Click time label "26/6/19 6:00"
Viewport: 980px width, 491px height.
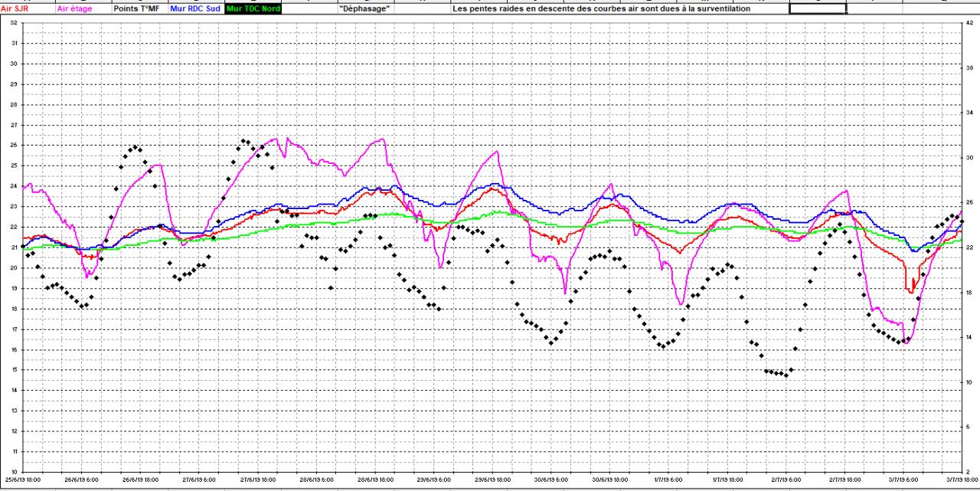[80, 480]
